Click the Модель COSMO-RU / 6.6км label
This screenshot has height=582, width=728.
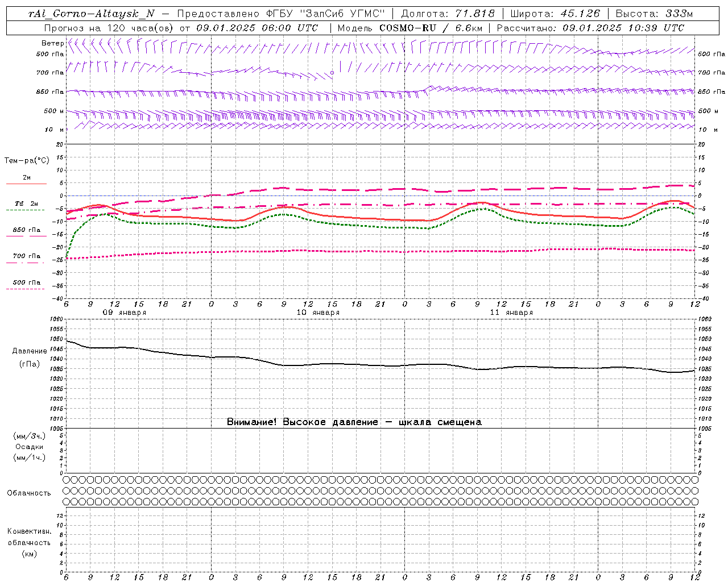409,28
